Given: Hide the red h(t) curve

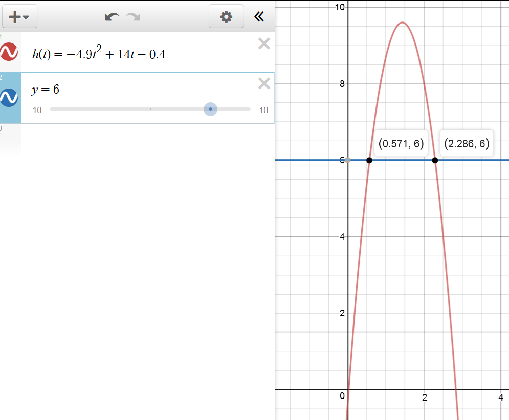Looking at the screenshot, I should click(10, 52).
